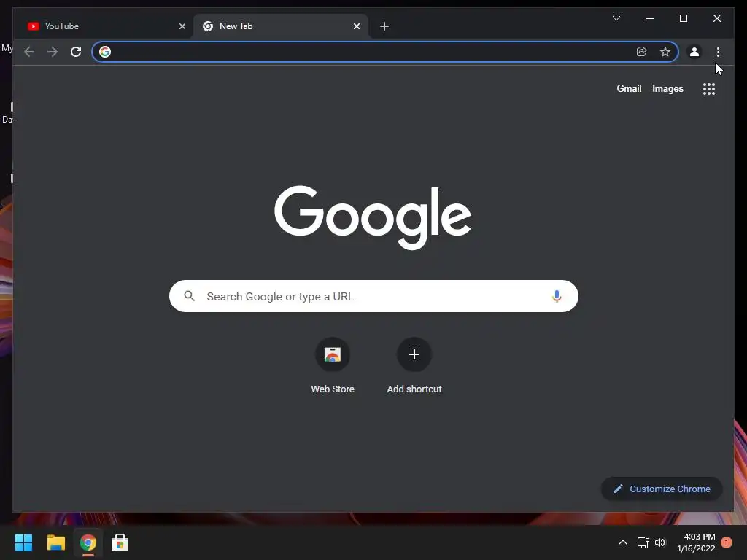Share this page icon in address bar

tap(642, 52)
